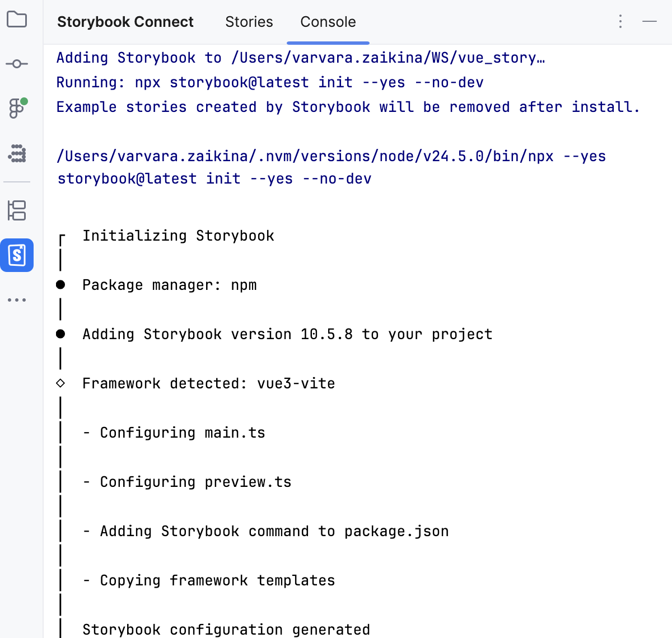
Task: Hide the Storybook Connect panel
Action: coord(650,22)
